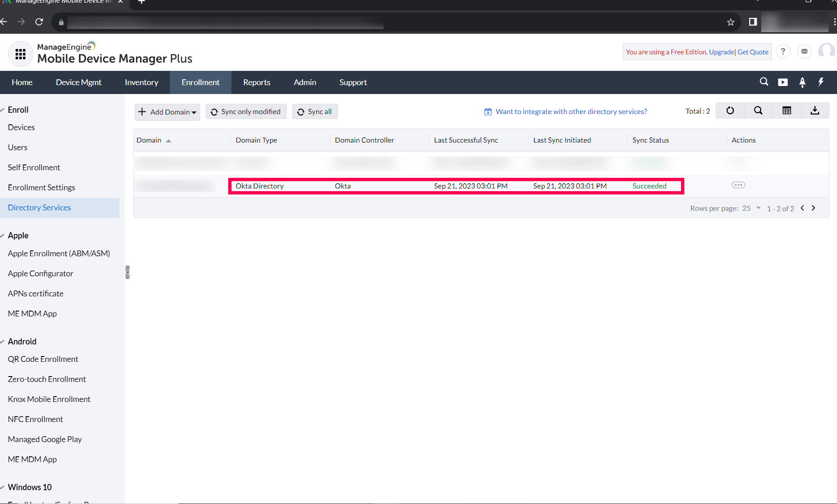Viewport: 837px width, 504px height.
Task: Click the Okta Directory domain type cell
Action: tap(260, 186)
